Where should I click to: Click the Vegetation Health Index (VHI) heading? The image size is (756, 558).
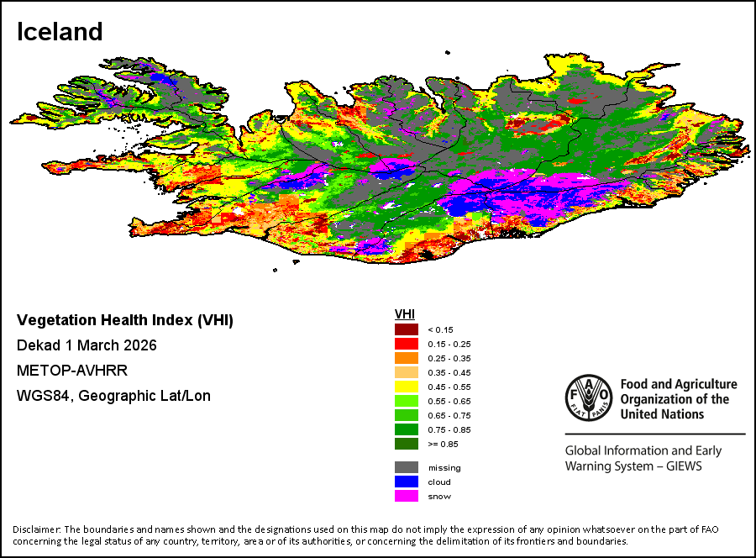[125, 320]
